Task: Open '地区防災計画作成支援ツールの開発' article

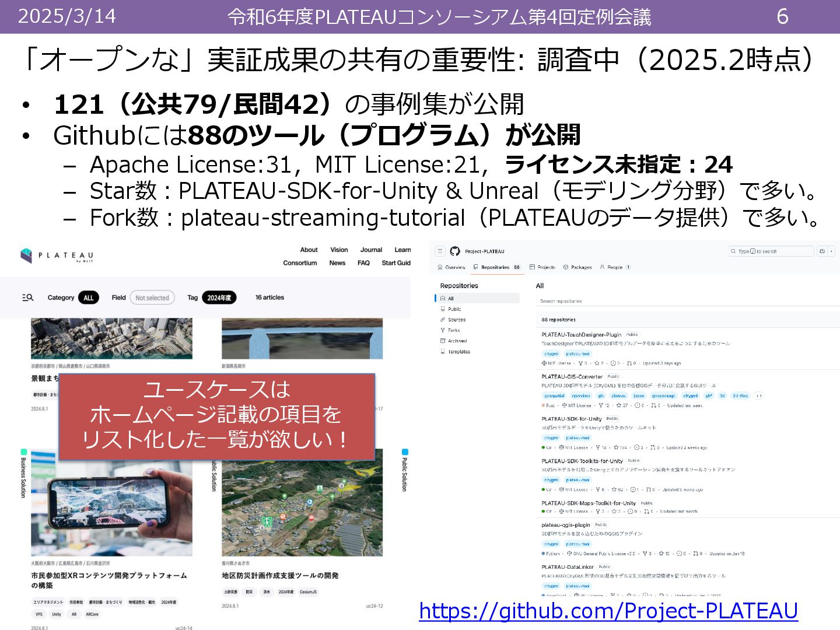Action: pos(280,576)
